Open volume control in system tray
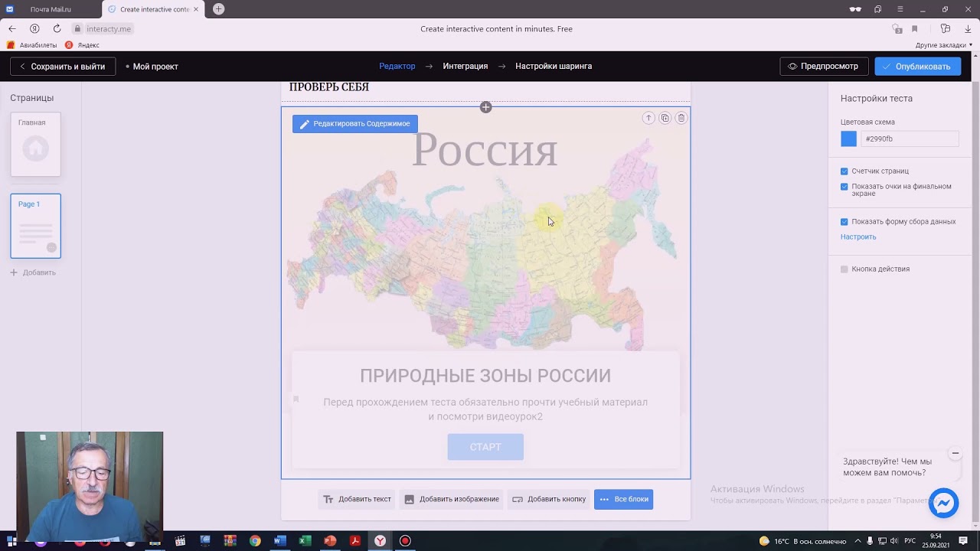This screenshot has width=980, height=551. 893,541
